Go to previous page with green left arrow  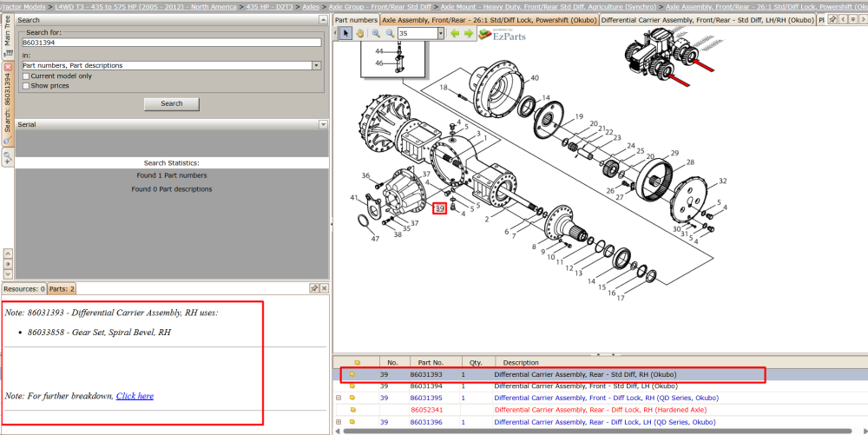pos(455,33)
